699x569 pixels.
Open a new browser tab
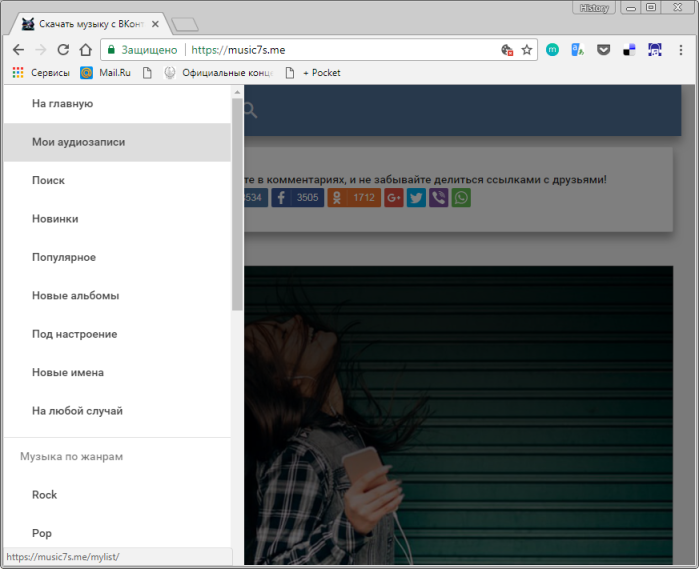click(x=185, y=25)
